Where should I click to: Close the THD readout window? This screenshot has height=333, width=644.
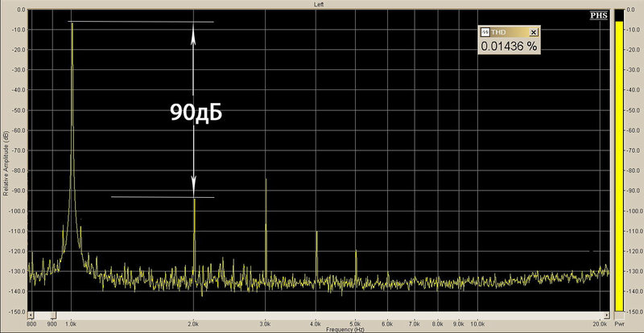533,32
